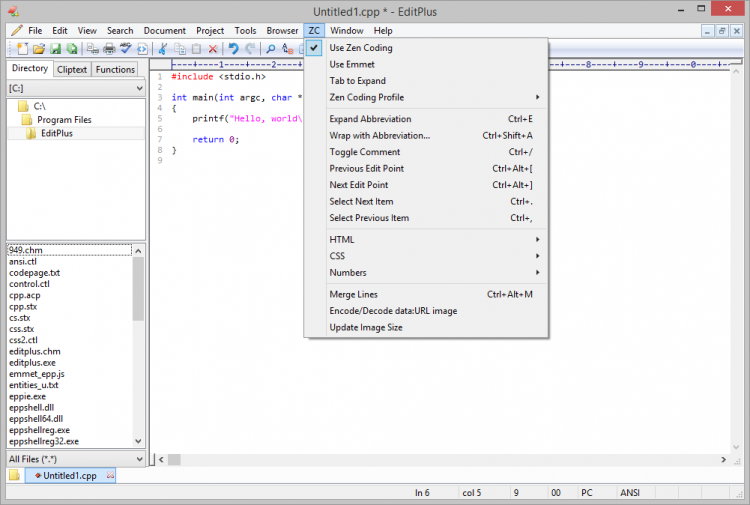The width and height of the screenshot is (750, 505).
Task: Click the Save file toolbar icon
Action: click(56, 48)
